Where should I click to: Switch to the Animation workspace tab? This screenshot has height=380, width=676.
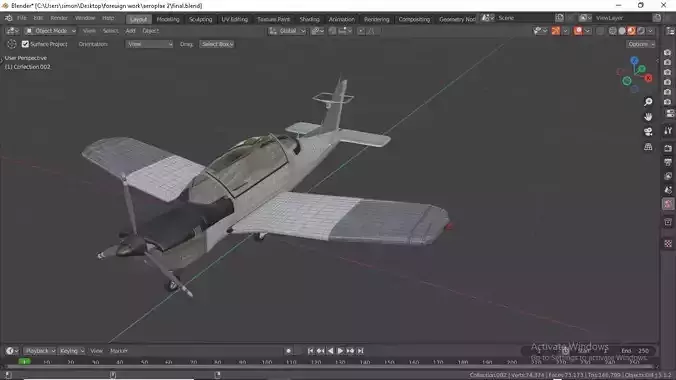pyautogui.click(x=341, y=19)
